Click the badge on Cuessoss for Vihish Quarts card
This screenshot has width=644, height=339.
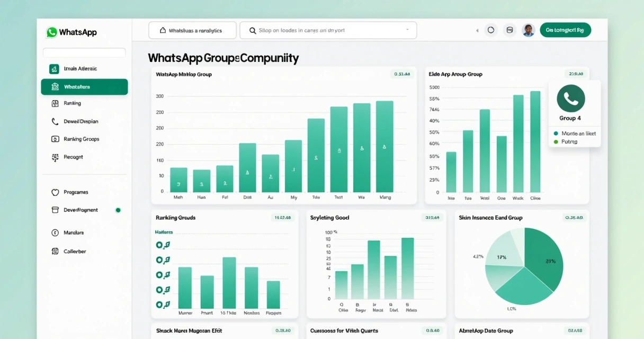(x=432, y=331)
